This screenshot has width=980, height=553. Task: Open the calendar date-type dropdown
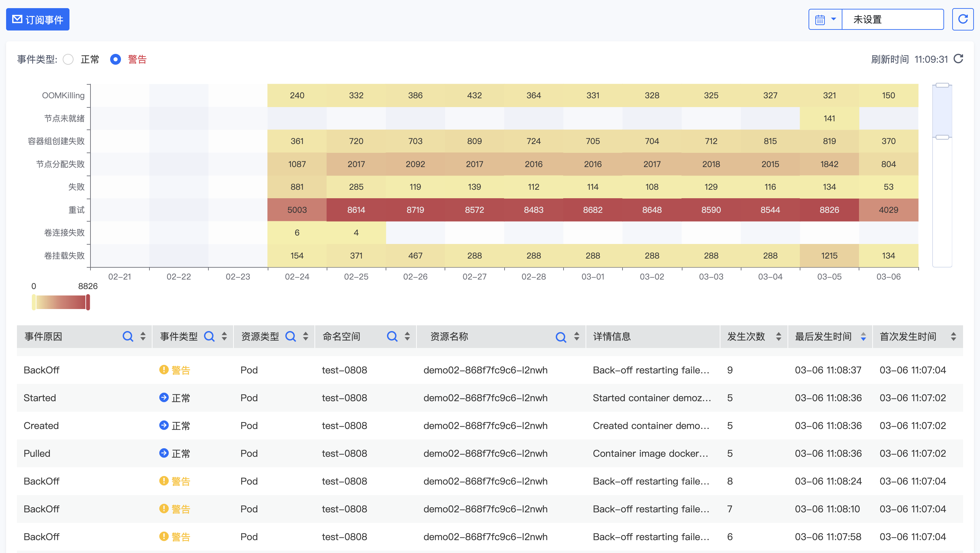[x=825, y=19]
